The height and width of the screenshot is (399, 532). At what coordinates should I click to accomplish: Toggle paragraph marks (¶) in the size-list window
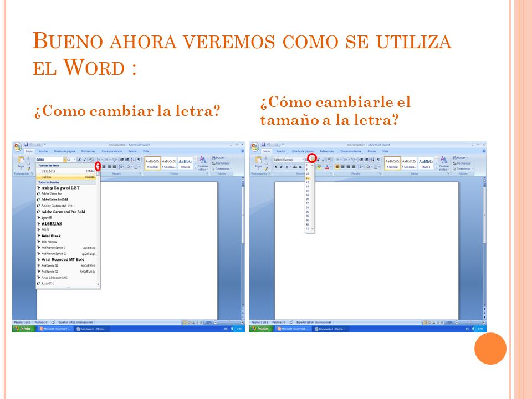378,160
